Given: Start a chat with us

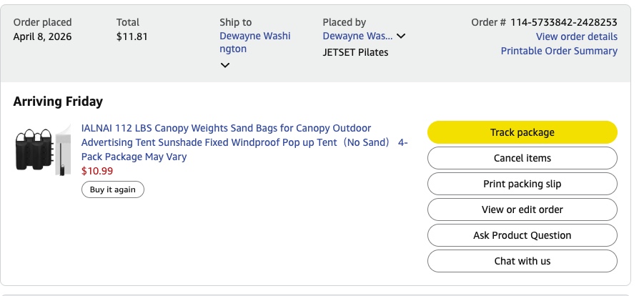Looking at the screenshot, I should coord(522,261).
